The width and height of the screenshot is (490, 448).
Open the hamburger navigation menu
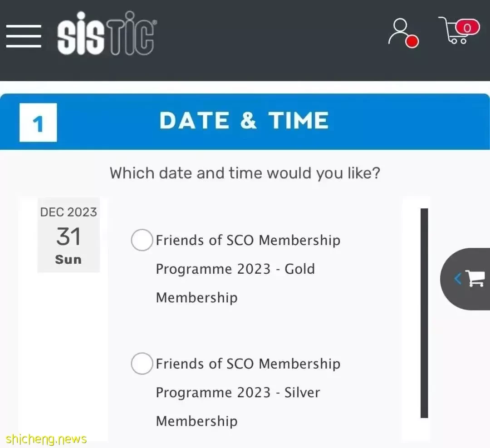24,36
